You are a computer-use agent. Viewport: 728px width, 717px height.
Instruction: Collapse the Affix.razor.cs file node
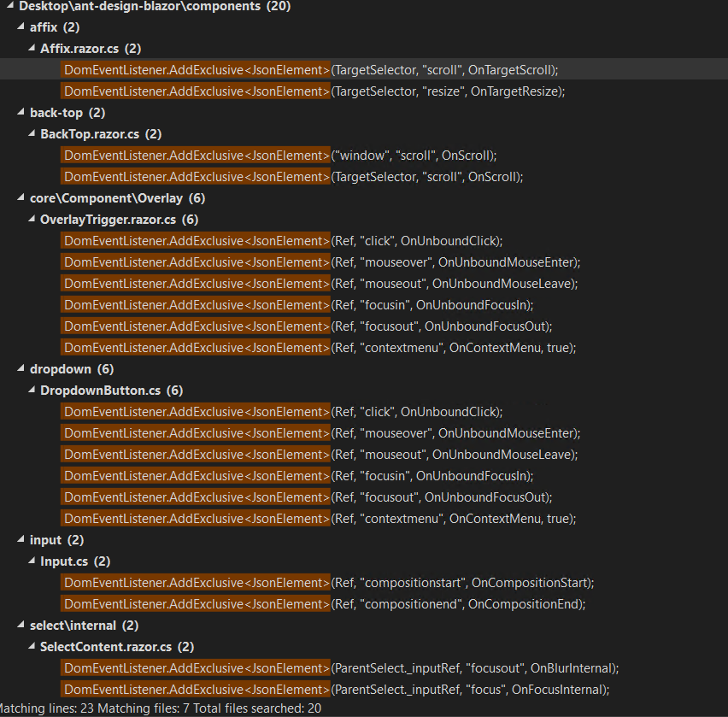pyautogui.click(x=32, y=48)
